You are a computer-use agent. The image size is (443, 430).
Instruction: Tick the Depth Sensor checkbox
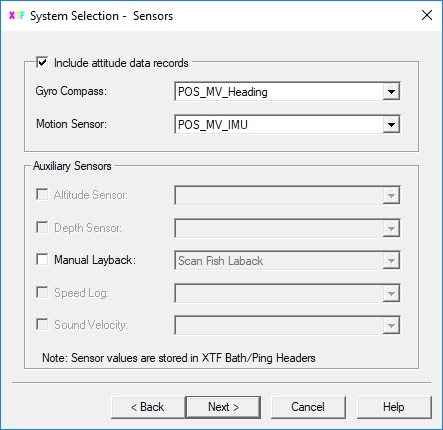(42, 227)
